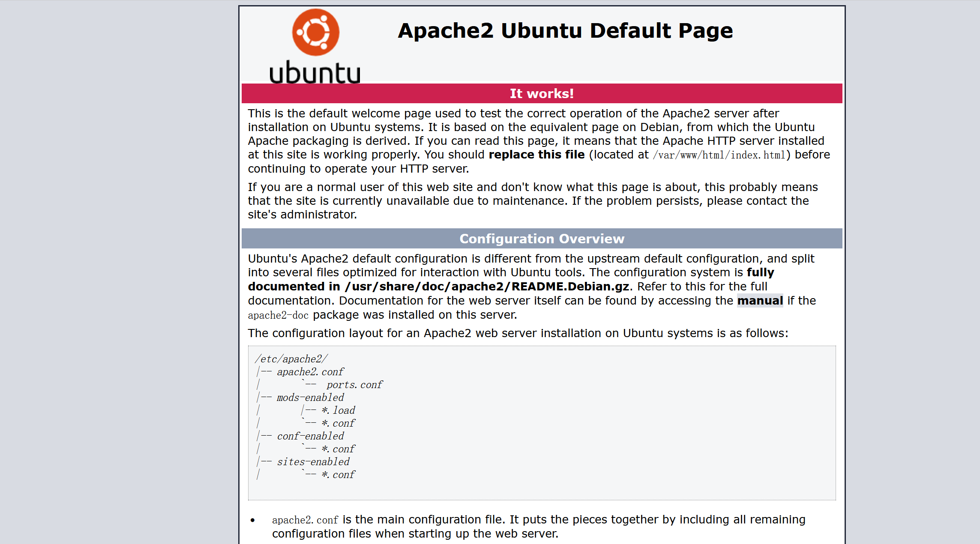Click the bold replace this file text

click(x=536, y=155)
